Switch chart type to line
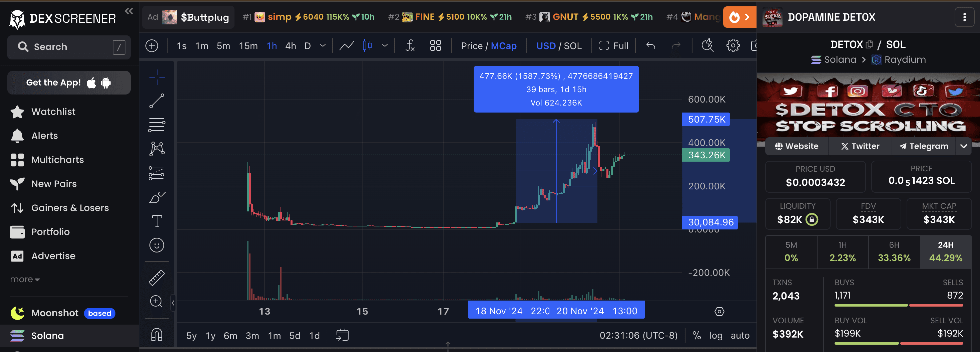980x352 pixels. 347,46
